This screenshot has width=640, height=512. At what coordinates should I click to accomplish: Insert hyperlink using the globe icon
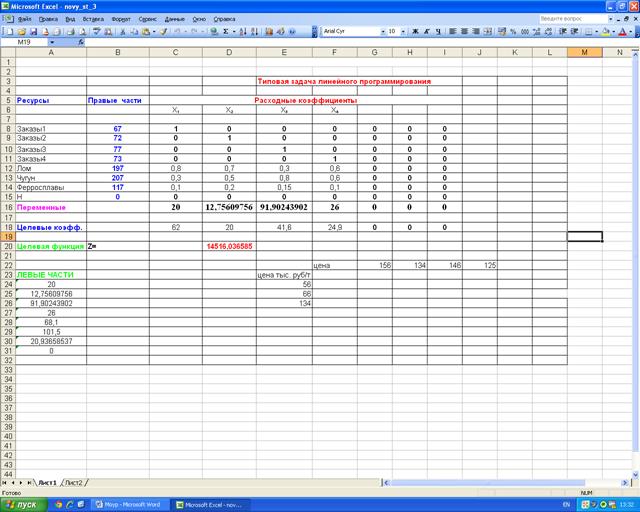[213, 31]
